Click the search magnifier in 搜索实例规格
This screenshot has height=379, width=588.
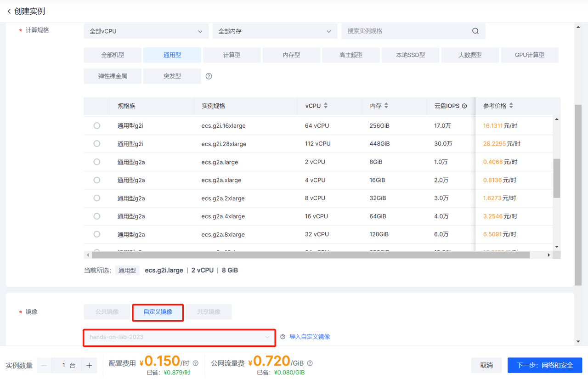[475, 31]
